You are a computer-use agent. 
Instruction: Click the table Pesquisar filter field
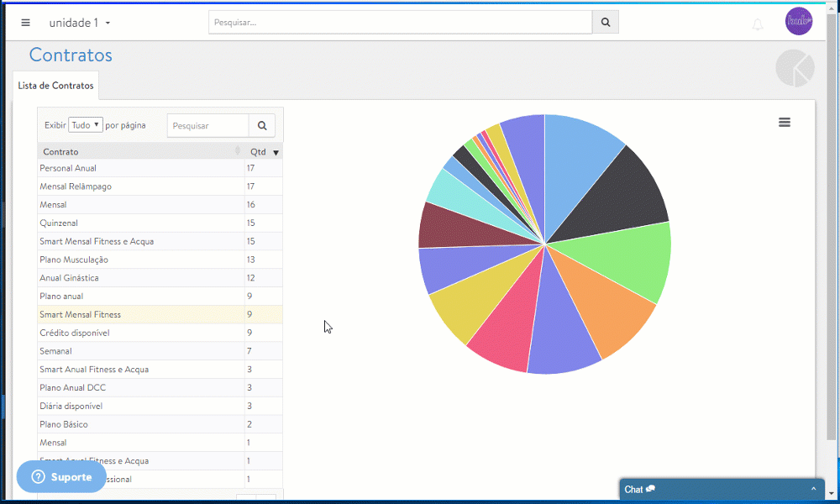point(207,126)
